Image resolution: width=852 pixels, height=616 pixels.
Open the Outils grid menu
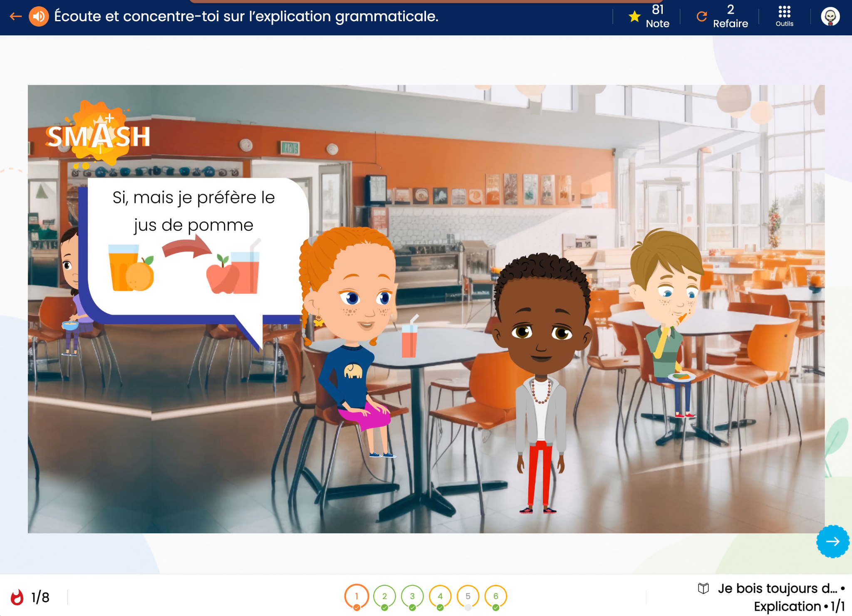coord(784,17)
